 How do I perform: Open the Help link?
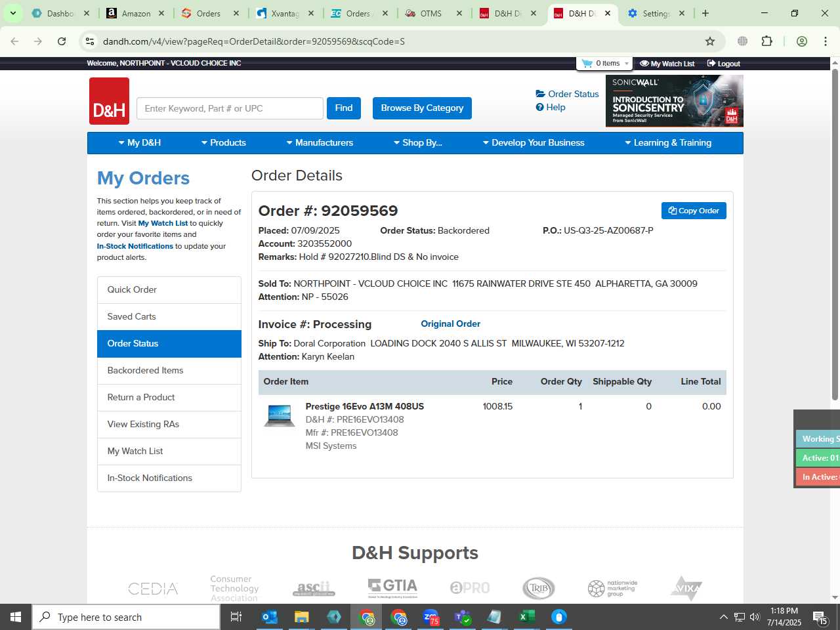(551, 107)
